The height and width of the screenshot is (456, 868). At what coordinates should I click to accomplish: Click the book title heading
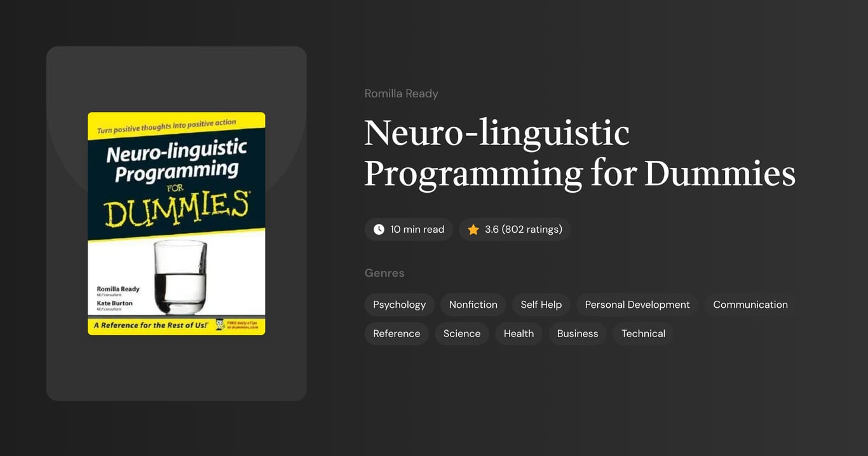point(580,153)
